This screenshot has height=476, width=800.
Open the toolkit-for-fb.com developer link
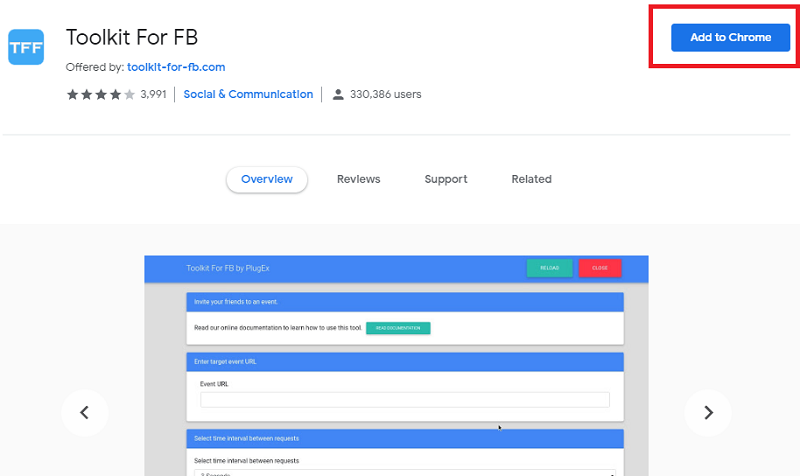coord(176,67)
